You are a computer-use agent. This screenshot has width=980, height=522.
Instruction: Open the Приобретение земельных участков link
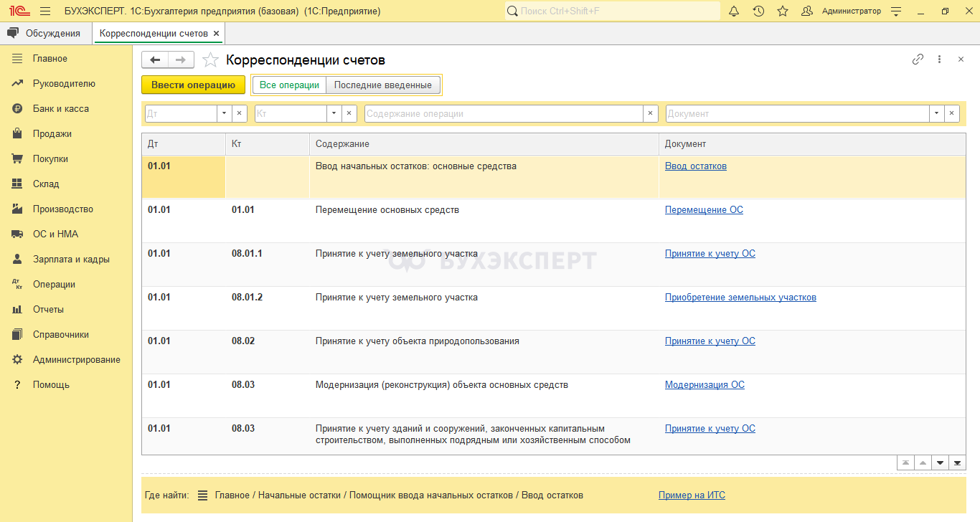[740, 297]
